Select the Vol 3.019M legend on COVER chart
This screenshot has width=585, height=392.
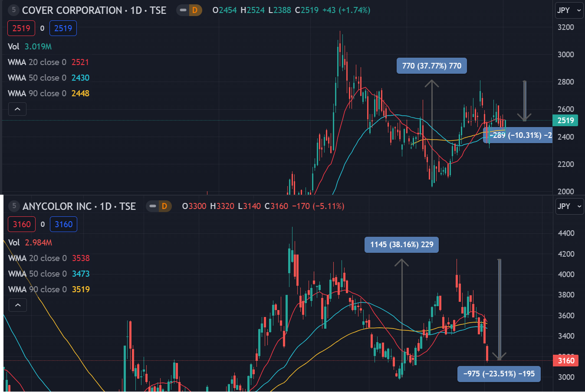(30, 46)
